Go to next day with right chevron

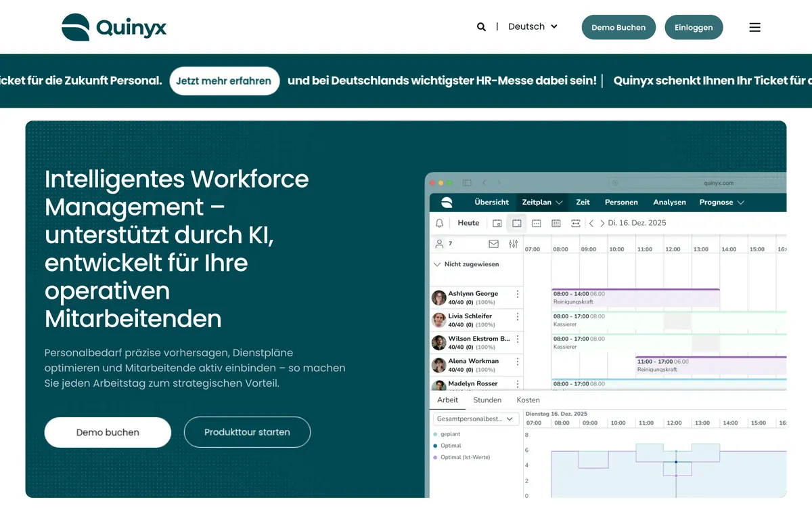pos(602,223)
